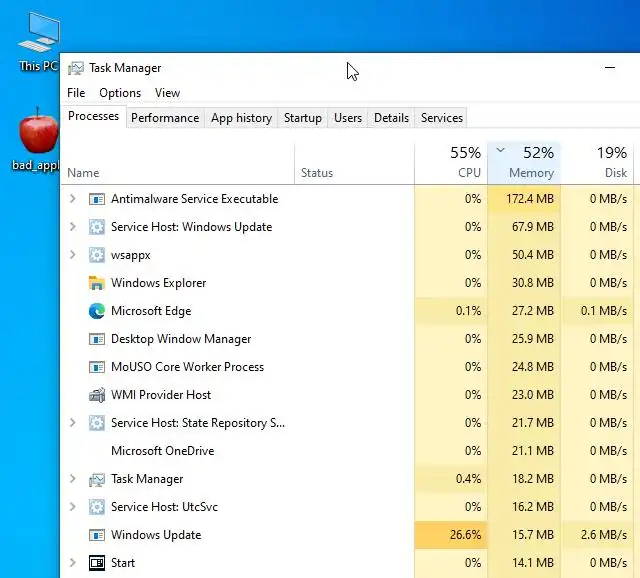The image size is (640, 578).
Task: Sort processes by the Name column
Action: pos(178,163)
